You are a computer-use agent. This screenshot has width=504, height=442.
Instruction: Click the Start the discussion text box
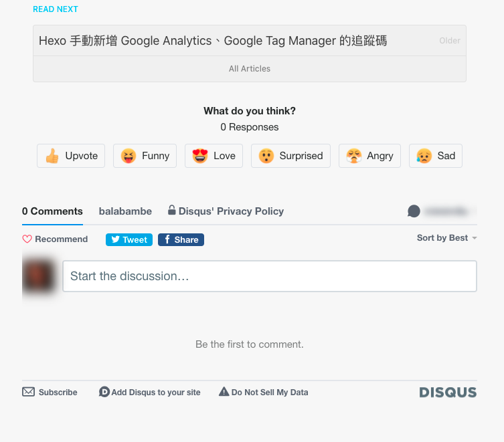269,276
